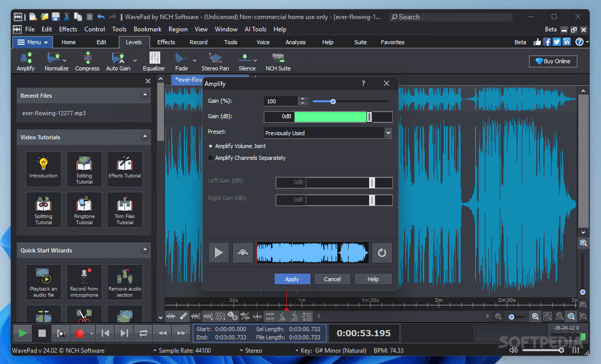Screen dimensions: 601x364
Task: Switch to the Analysis ribbon tab
Action: [296, 42]
